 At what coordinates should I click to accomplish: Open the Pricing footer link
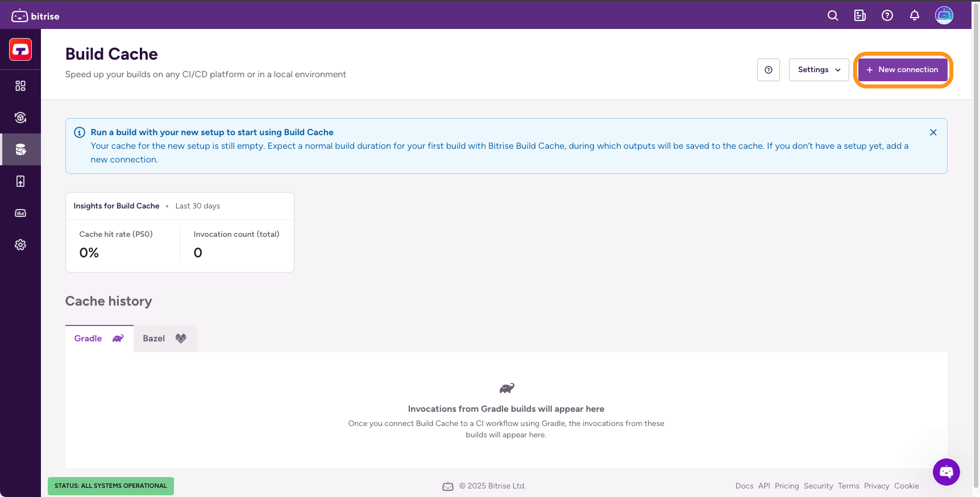[787, 486]
